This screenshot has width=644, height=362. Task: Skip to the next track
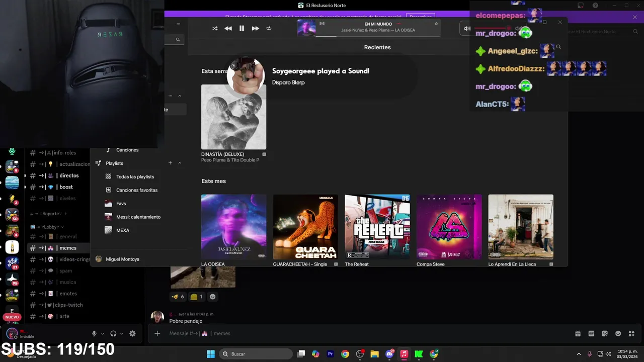click(x=255, y=28)
